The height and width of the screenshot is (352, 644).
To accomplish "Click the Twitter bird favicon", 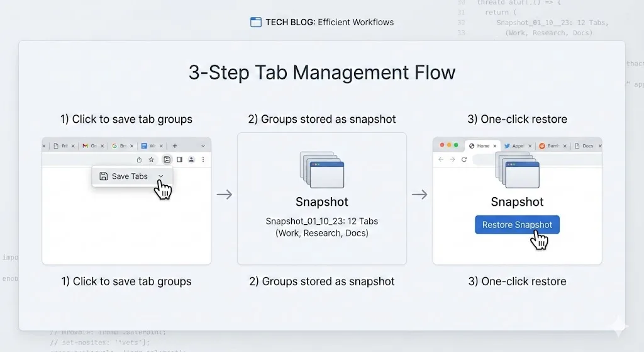I will coord(507,146).
